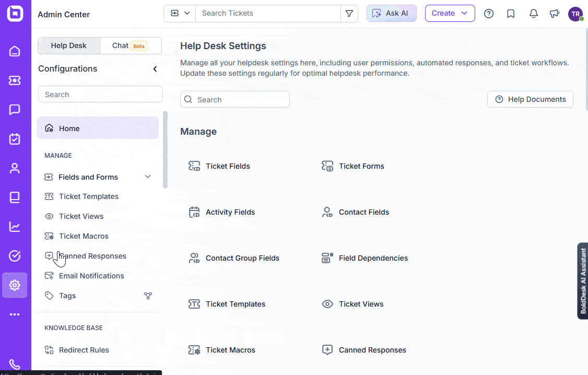Open Tickets module icon in left rail
Screen dimensions: 588x375
15,80
